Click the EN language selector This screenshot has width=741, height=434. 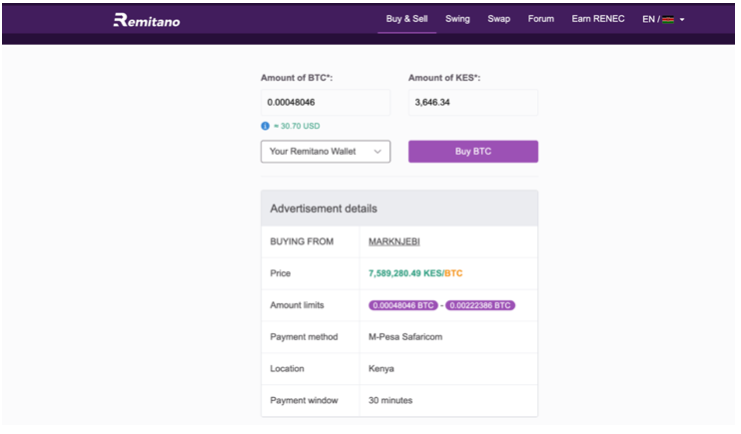point(651,19)
